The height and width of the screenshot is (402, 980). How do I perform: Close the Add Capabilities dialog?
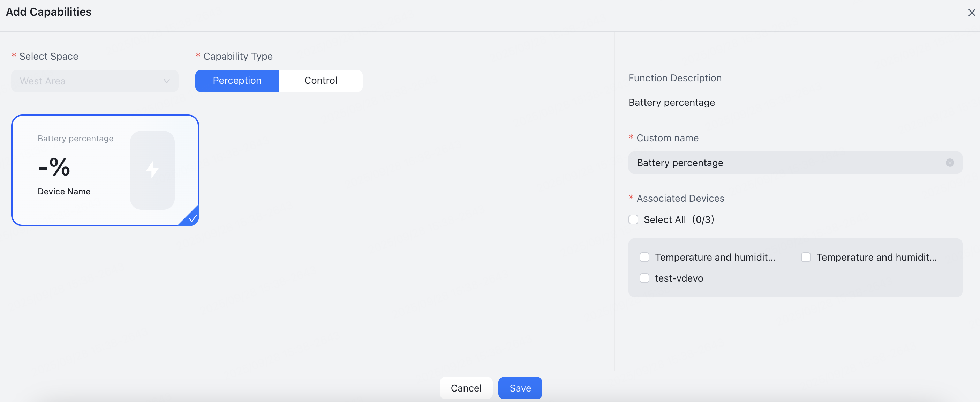(971, 13)
